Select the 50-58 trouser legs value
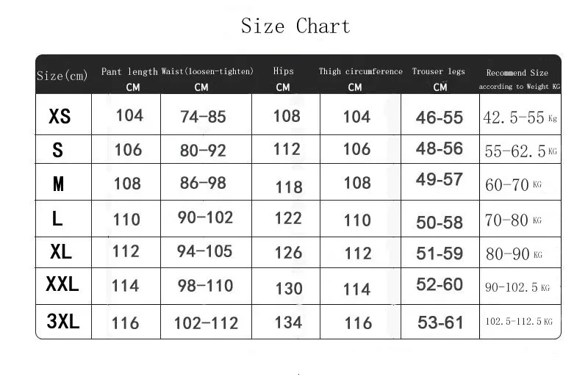 [x=440, y=221]
